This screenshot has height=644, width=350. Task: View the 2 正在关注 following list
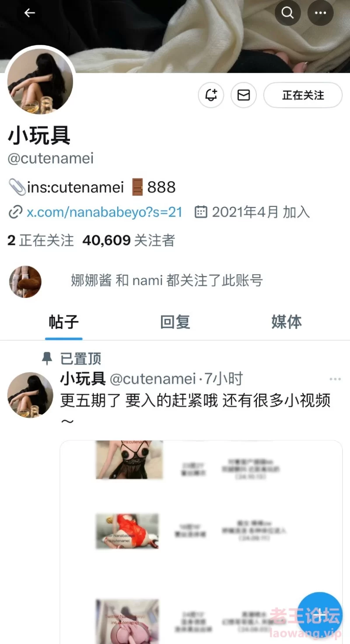(41, 240)
